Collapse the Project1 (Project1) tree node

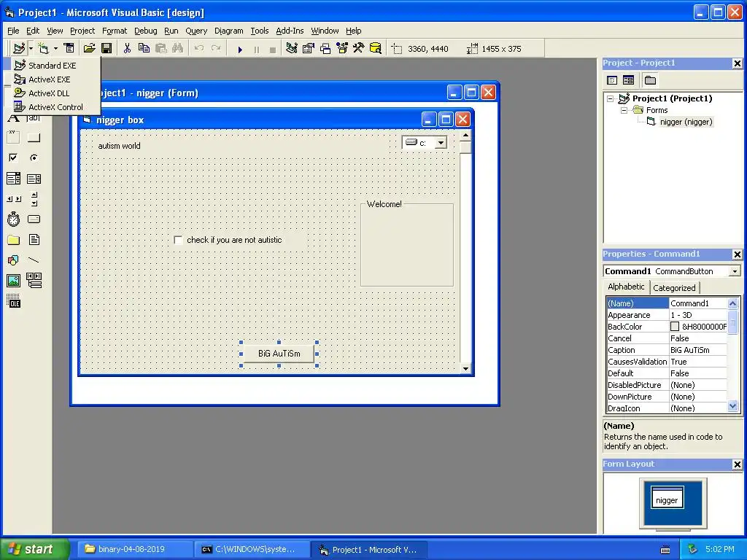tap(611, 98)
